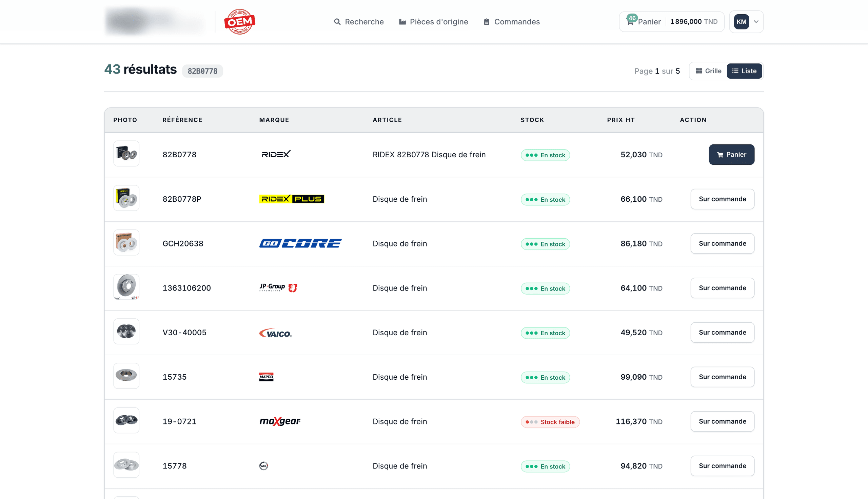Click the GOCORE brand logo

tap(300, 243)
